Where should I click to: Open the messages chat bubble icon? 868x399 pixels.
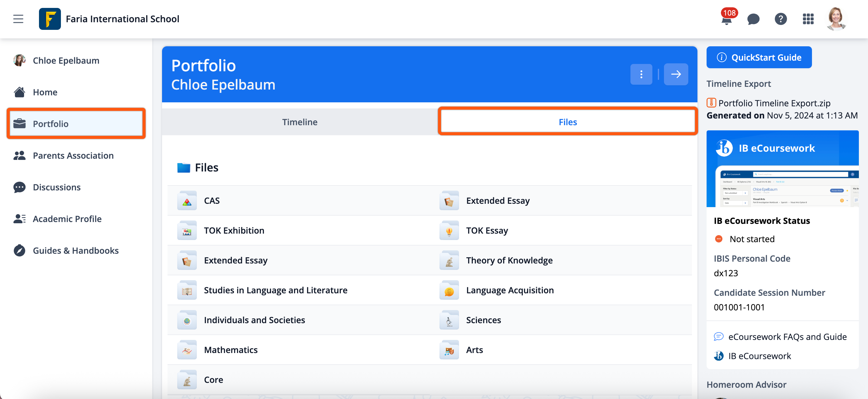753,19
